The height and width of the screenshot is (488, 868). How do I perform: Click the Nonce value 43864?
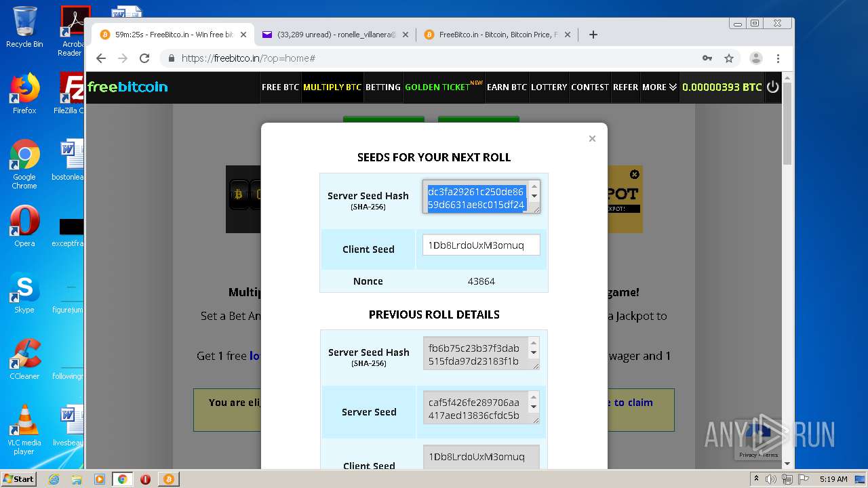[x=481, y=281]
